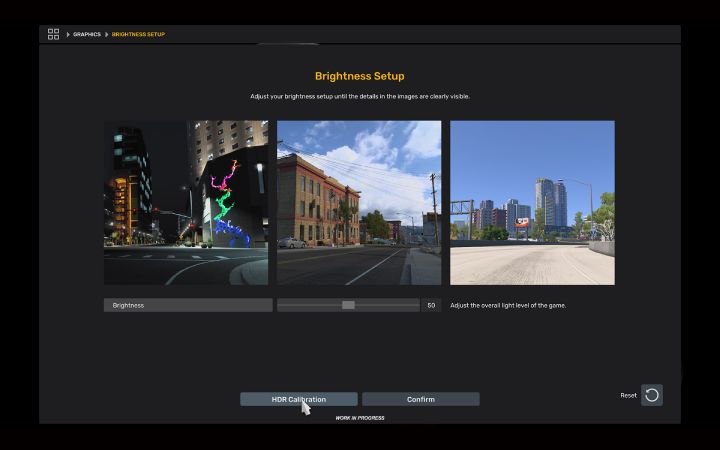Select the brightness value field showing 50
The width and height of the screenshot is (720, 450).
click(431, 305)
